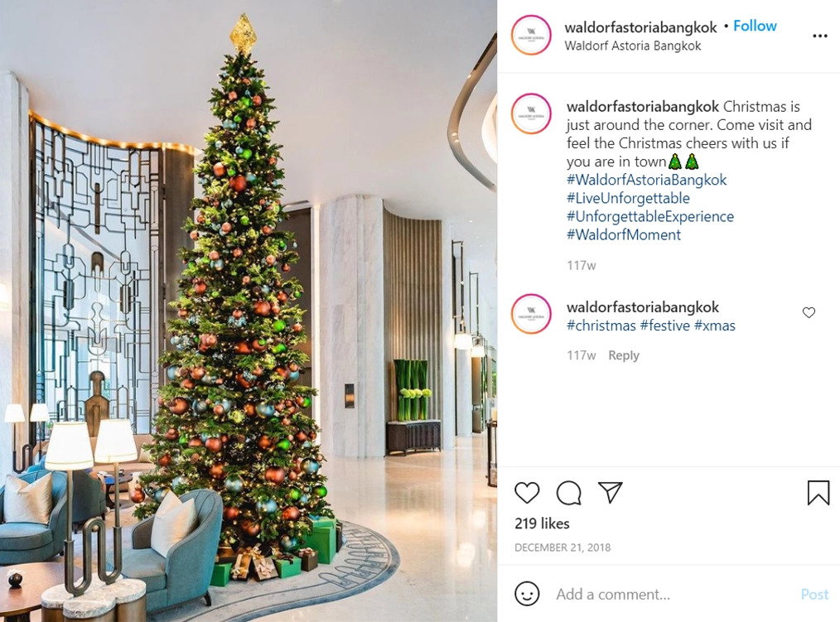Image resolution: width=840 pixels, height=622 pixels.
Task: Open the Waldorf Astoria Bangkok location link
Action: [632, 46]
